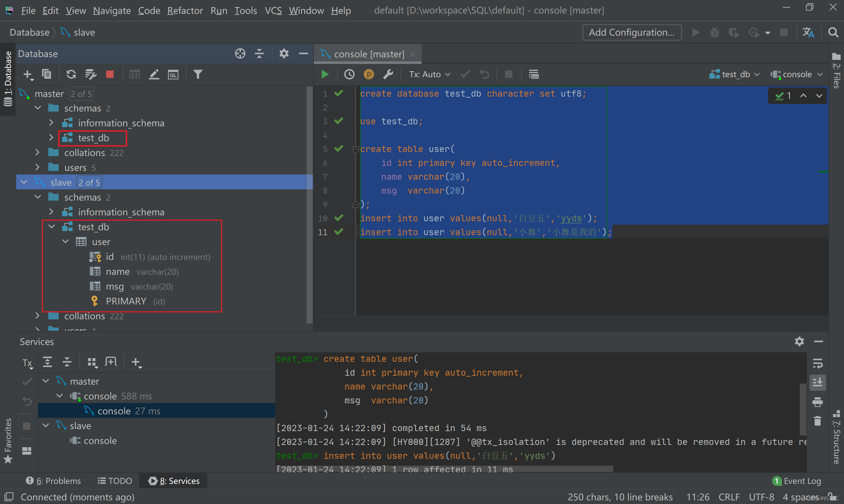The height and width of the screenshot is (504, 844).
Task: Click the Run/Execute query button
Action: coord(325,74)
